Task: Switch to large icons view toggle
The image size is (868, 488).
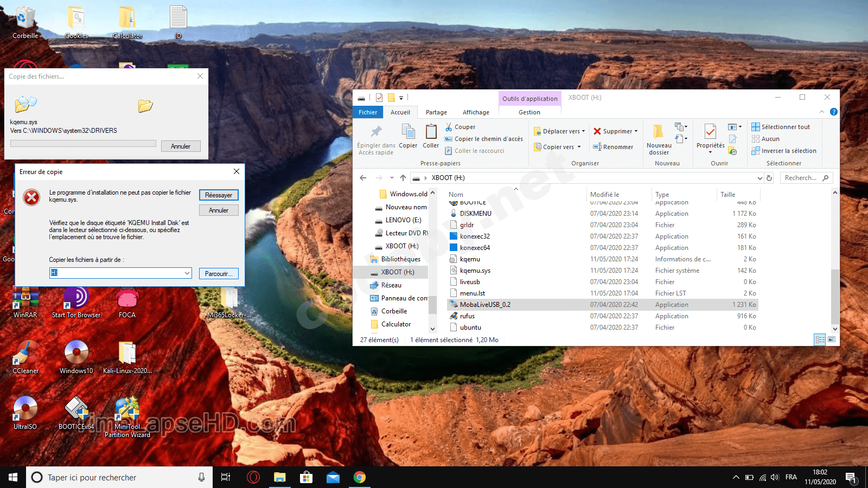Action: click(x=832, y=339)
